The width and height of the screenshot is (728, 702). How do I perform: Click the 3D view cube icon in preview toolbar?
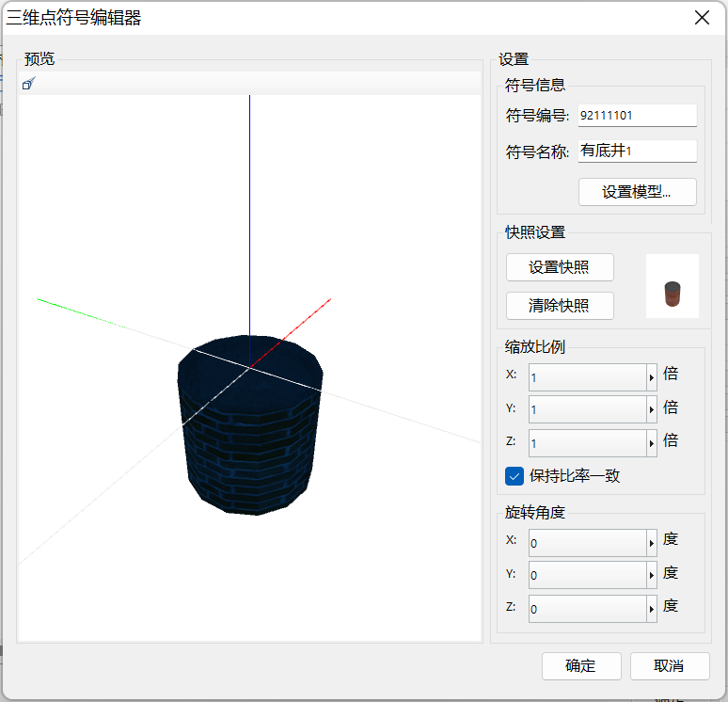[x=29, y=84]
